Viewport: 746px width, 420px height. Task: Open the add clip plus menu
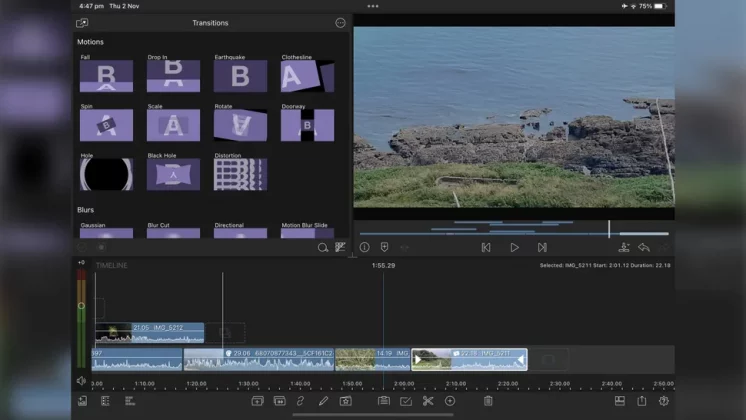450,401
